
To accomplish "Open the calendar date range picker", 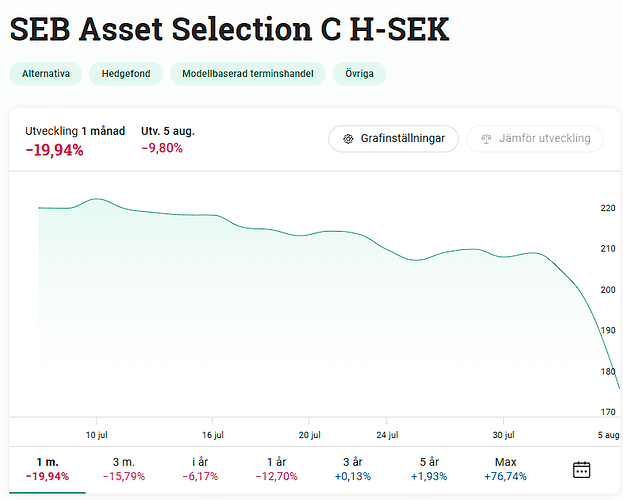I will (x=582, y=469).
